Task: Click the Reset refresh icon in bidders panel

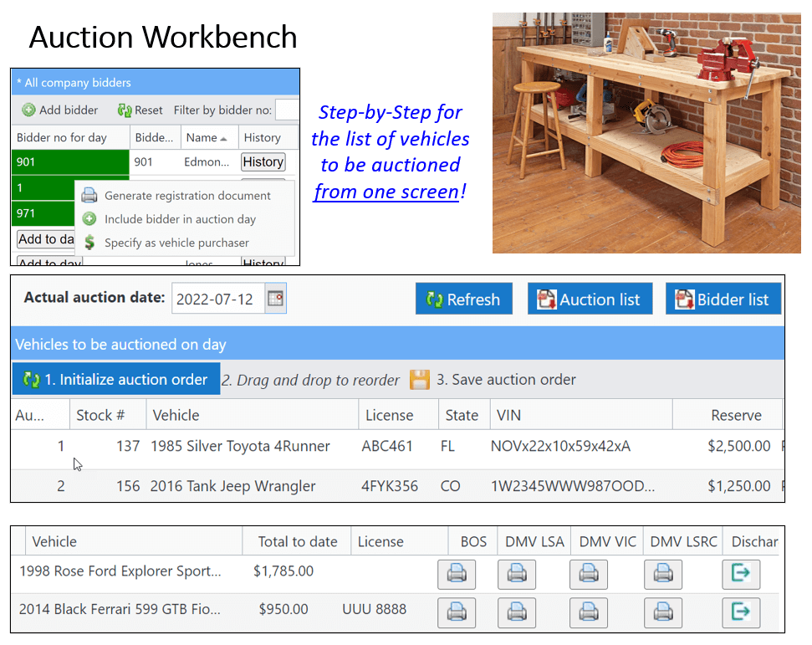Action: [x=126, y=110]
